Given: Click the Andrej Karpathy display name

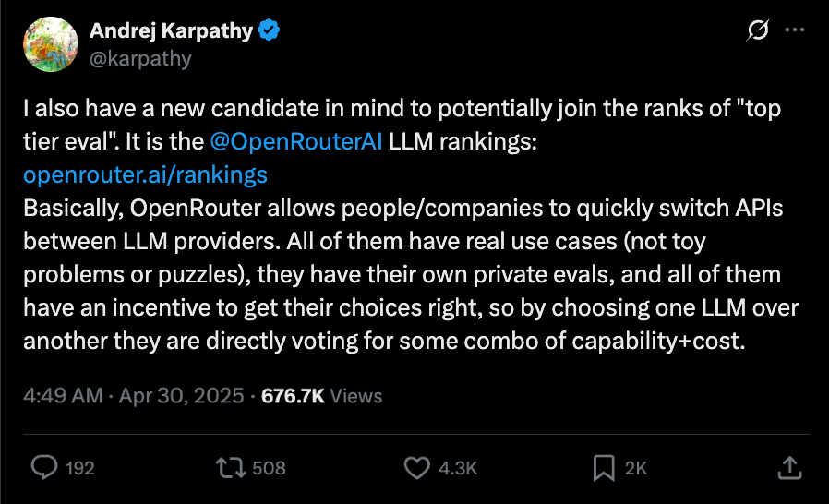Looking at the screenshot, I should pos(171,30).
